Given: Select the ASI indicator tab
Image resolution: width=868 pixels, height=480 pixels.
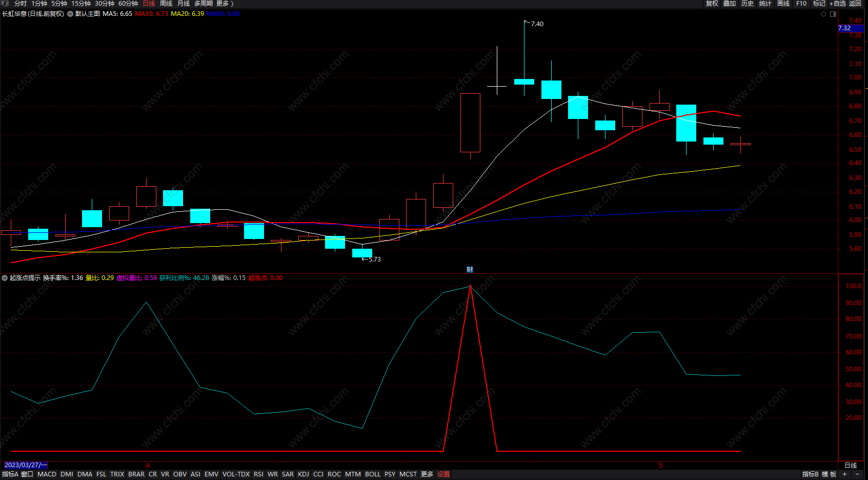Looking at the screenshot, I should [x=195, y=474].
